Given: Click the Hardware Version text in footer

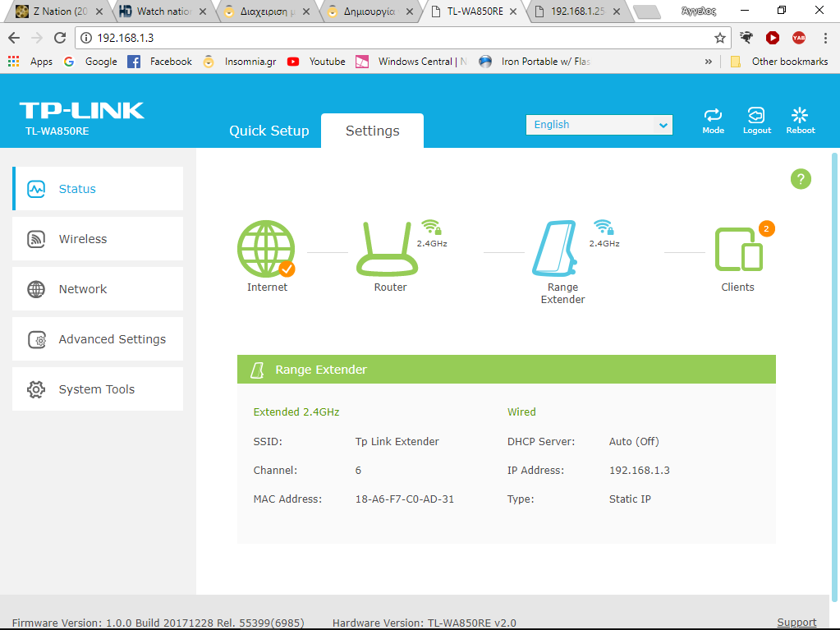Looking at the screenshot, I should [x=425, y=623].
